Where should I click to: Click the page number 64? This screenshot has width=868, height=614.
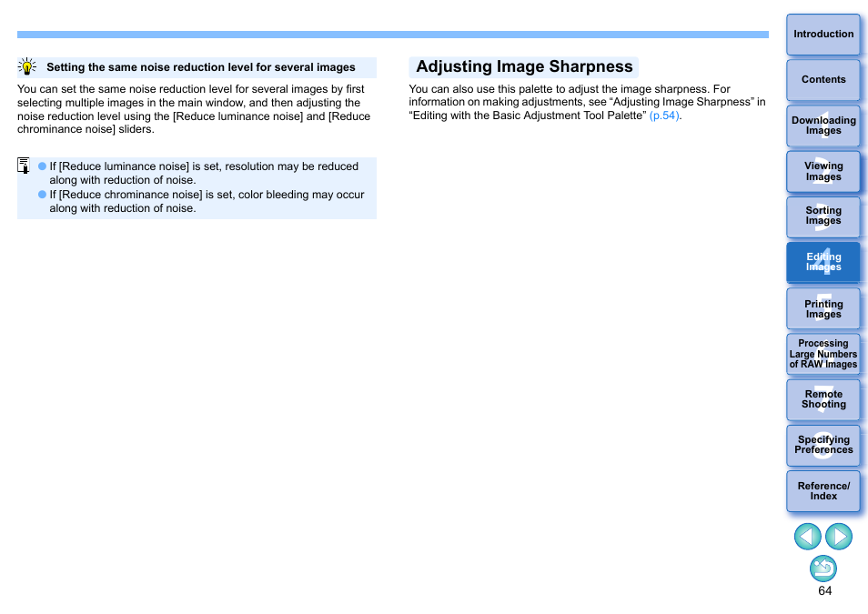point(824,591)
